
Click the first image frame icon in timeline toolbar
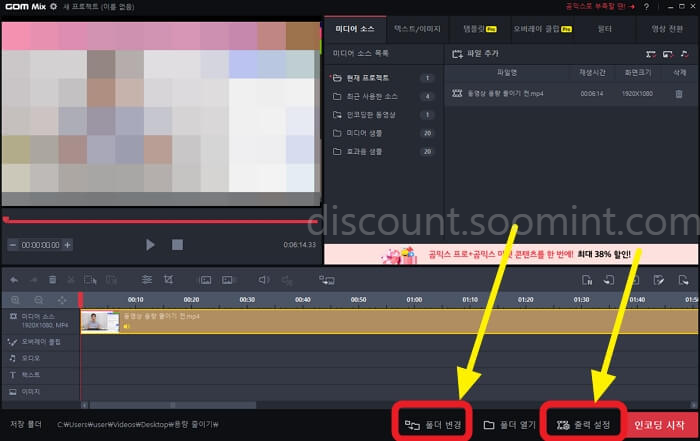click(x=205, y=280)
